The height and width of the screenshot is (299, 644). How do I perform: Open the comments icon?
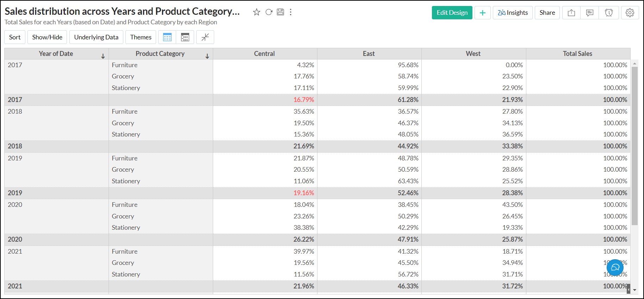tap(590, 13)
